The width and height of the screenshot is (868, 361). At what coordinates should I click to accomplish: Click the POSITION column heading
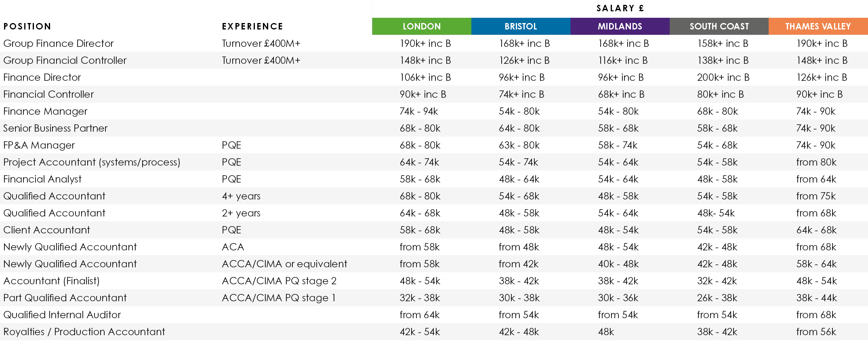(27, 27)
